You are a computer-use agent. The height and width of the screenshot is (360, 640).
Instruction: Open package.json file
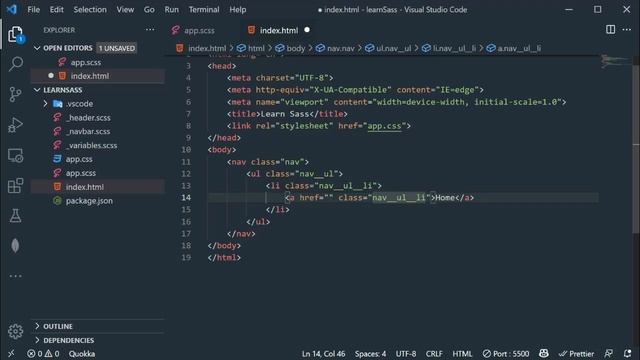click(89, 201)
